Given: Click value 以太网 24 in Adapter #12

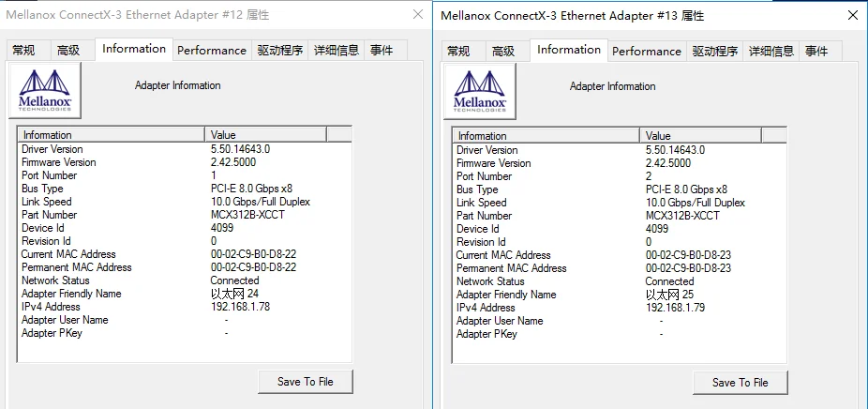Looking at the screenshot, I should point(234,294).
